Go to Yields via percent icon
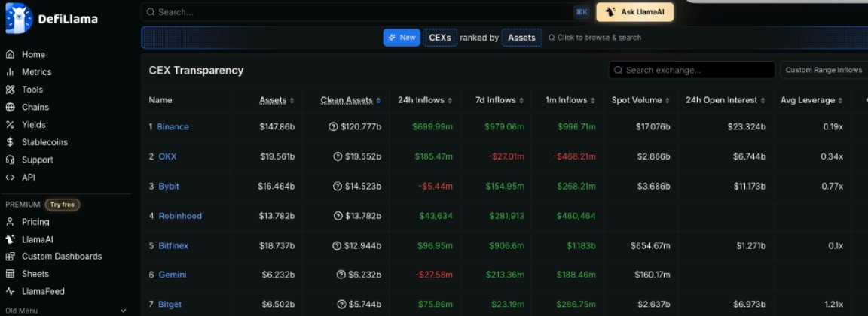 pos(10,125)
